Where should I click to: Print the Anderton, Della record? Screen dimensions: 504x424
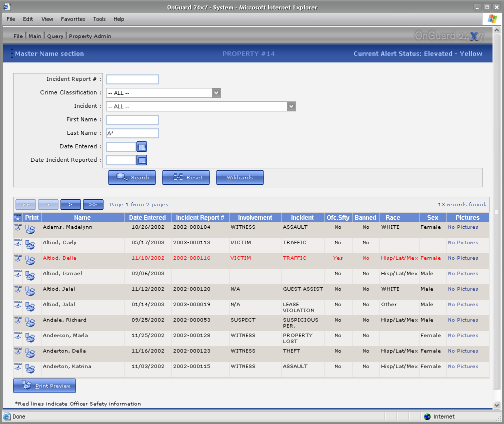click(x=30, y=354)
